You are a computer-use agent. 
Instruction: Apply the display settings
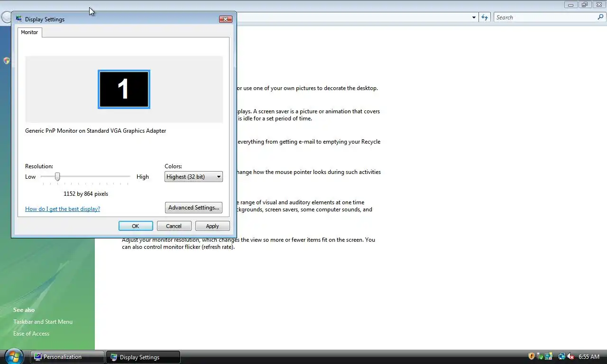(x=212, y=226)
